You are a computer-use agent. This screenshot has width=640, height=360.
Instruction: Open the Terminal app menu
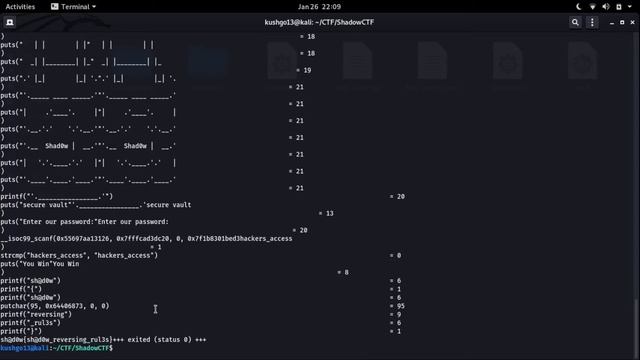(x=73, y=7)
